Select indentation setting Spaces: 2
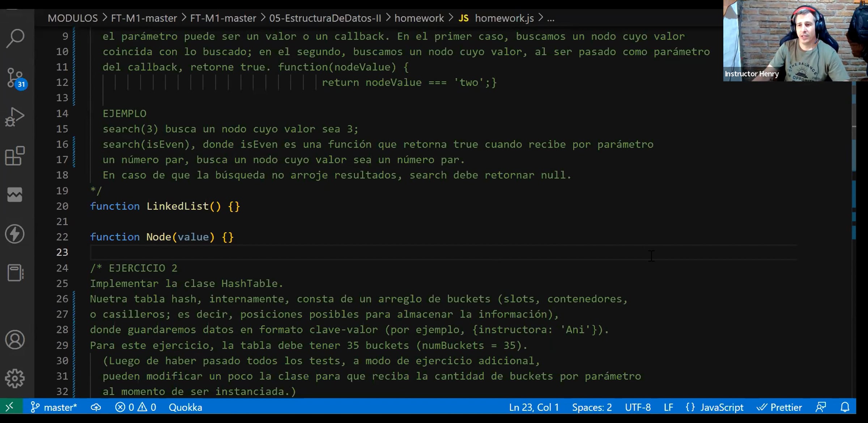Image resolution: width=868 pixels, height=423 pixels. [592, 407]
